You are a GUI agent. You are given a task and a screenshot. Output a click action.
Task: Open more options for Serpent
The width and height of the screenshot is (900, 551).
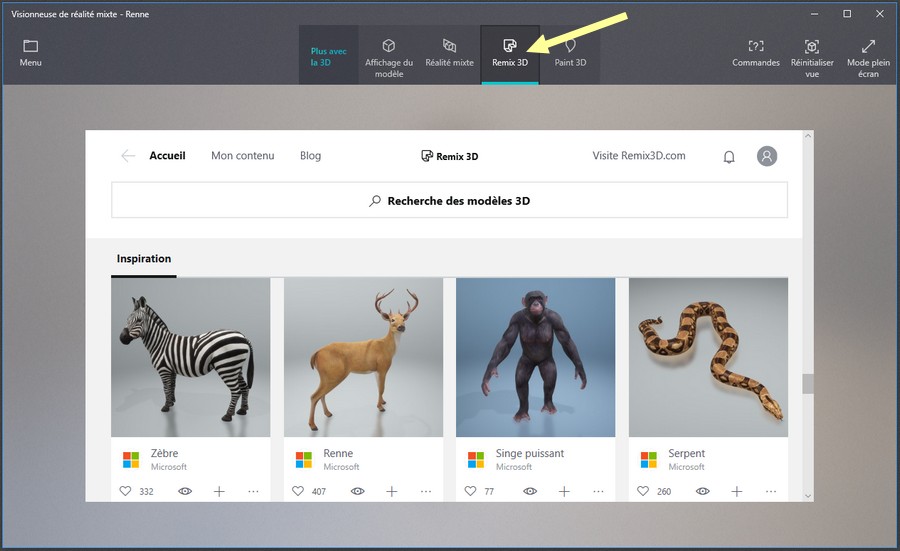[771, 491]
